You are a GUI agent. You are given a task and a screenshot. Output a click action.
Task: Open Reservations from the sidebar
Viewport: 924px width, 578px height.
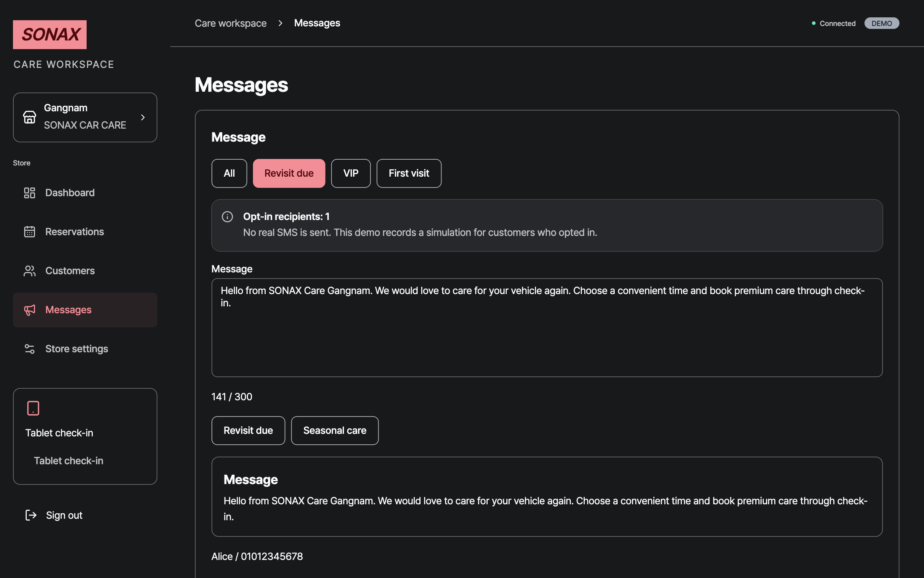(85, 232)
